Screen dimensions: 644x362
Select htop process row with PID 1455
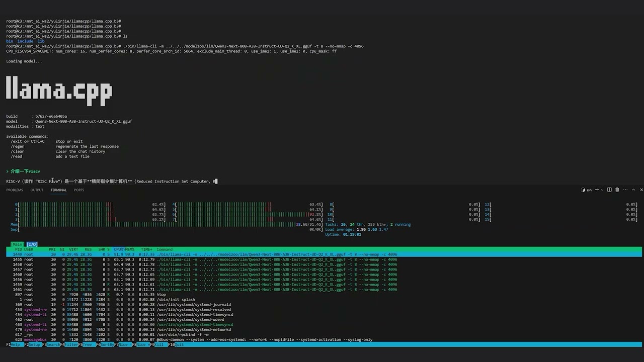click(x=324, y=259)
